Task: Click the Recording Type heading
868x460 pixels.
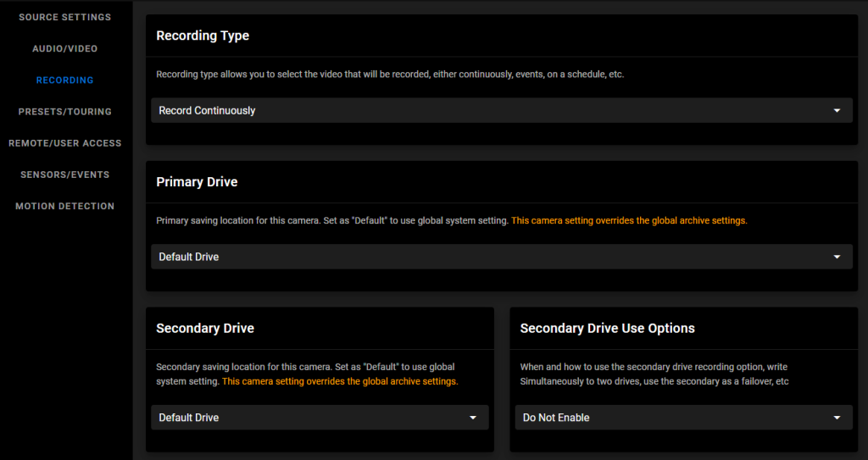Action: [203, 36]
